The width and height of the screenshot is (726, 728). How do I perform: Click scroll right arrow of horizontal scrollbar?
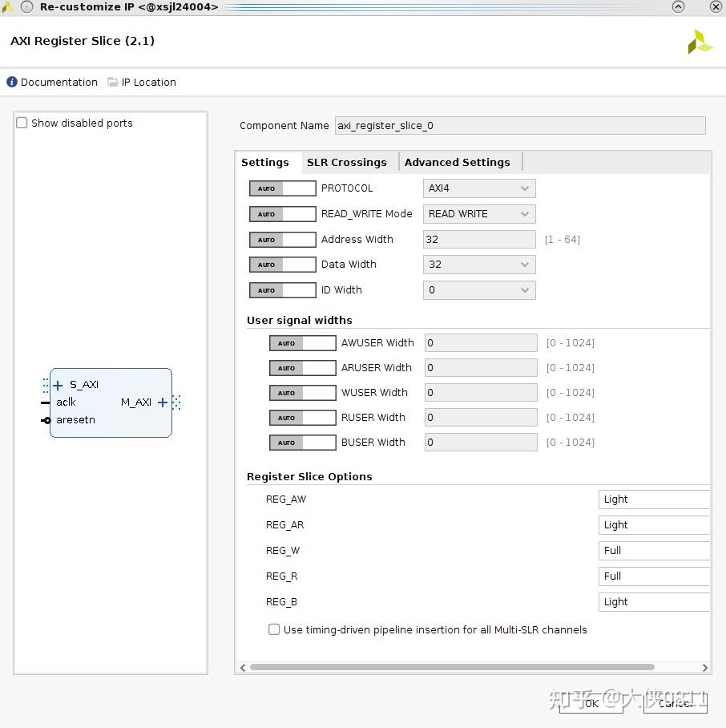704,667
